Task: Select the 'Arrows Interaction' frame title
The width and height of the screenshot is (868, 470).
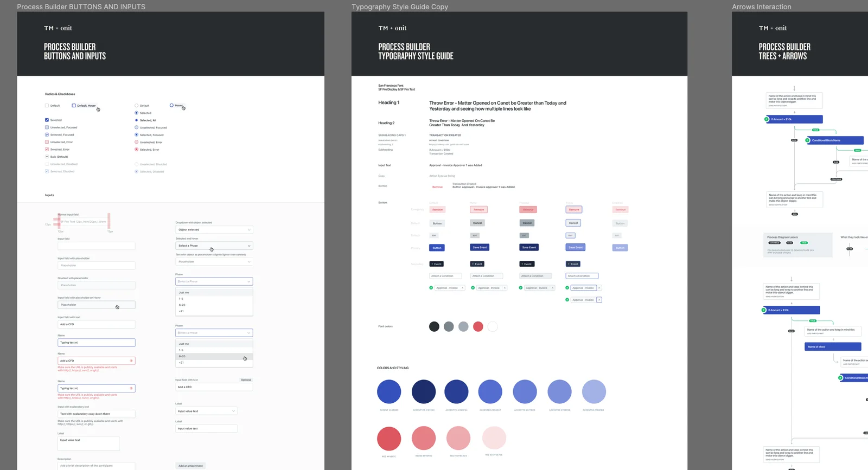Action: 762,7
